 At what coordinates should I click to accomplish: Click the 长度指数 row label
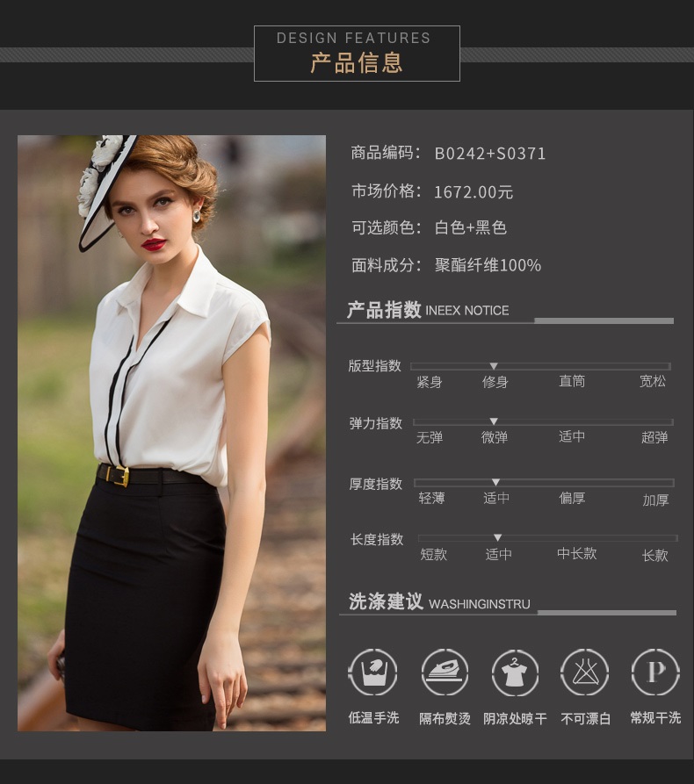(377, 540)
